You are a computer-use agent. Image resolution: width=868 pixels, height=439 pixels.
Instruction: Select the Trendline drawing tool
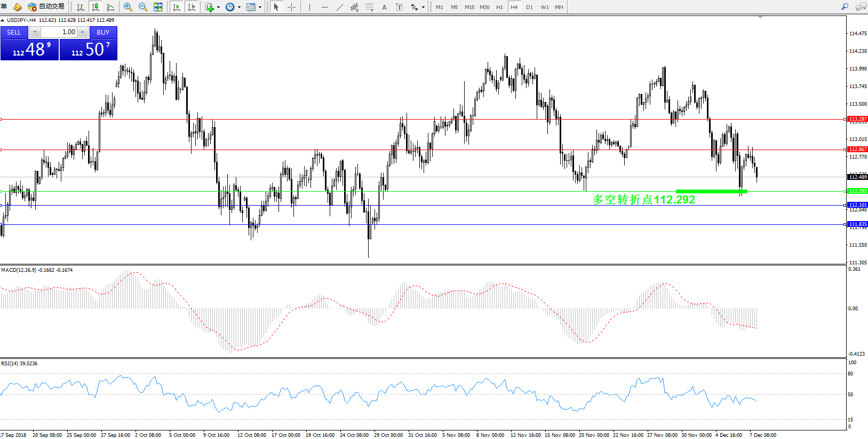pyautogui.click(x=339, y=7)
